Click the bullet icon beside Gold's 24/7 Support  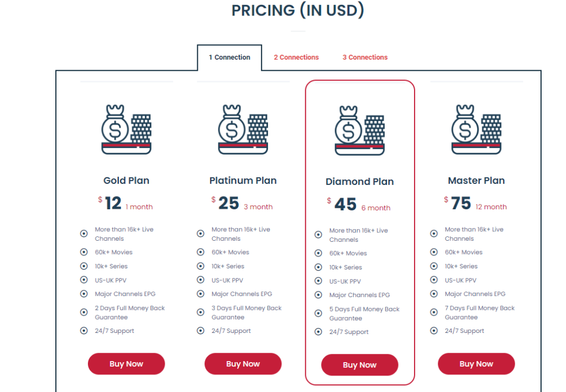[84, 331]
